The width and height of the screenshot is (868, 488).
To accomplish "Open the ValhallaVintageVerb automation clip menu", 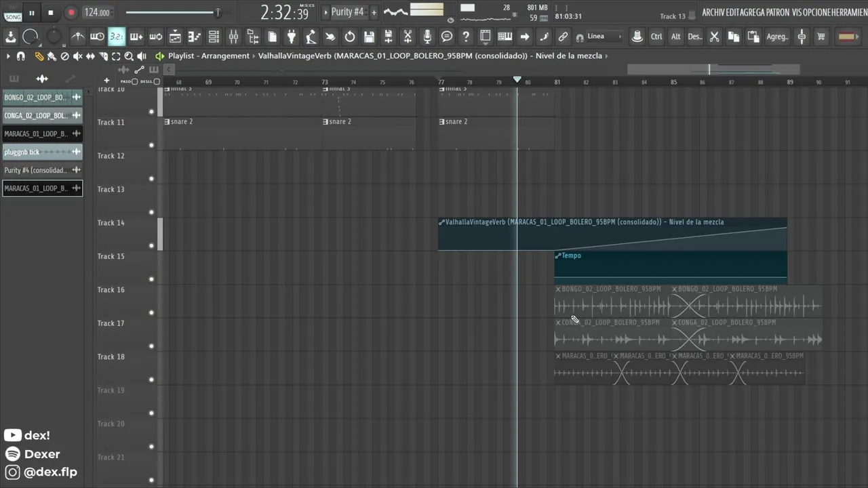I will point(441,222).
